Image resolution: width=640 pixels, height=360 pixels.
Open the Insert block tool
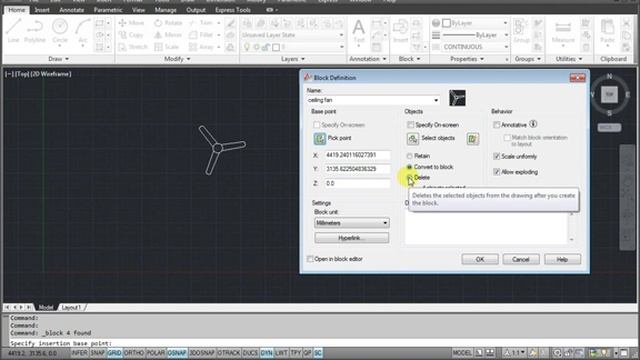(x=400, y=31)
